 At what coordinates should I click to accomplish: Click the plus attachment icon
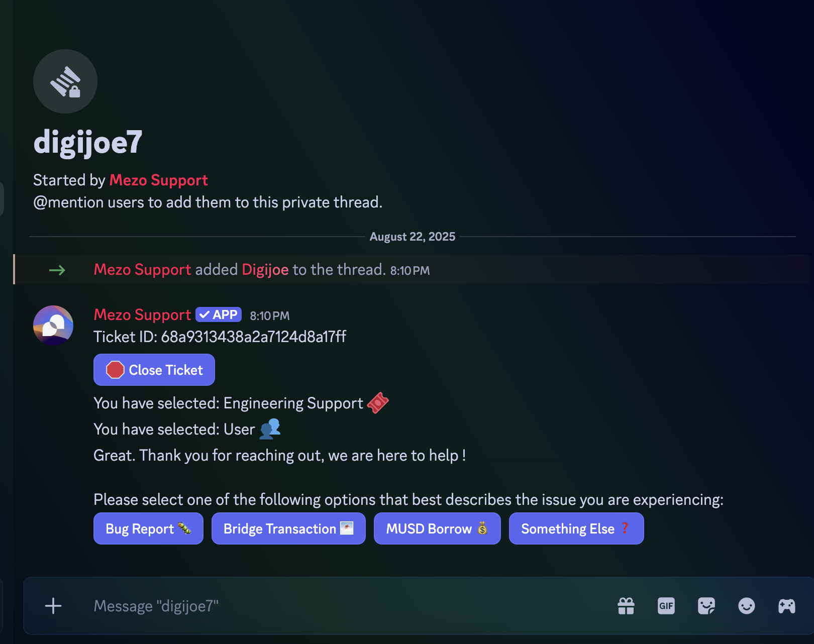point(53,606)
